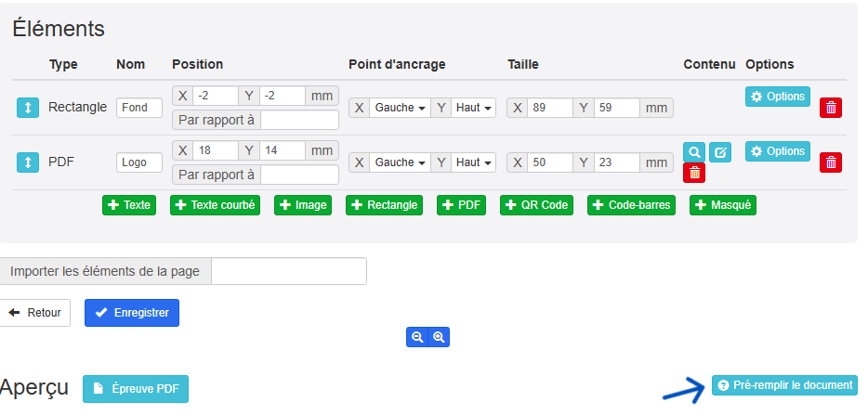Click Pré-remplir le document button
This screenshot has width=868, height=415.
784,385
